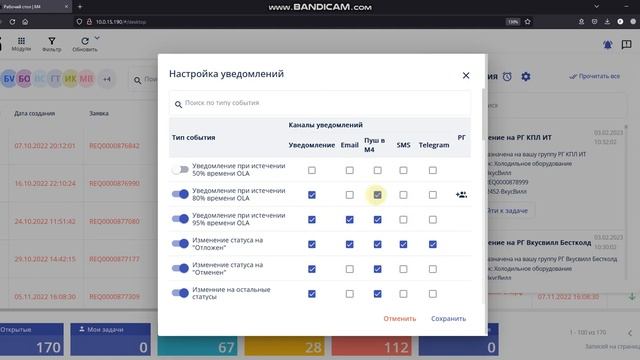Click the dialog's vertical scrollbar
The height and width of the screenshot is (360, 640).
[x=484, y=114]
